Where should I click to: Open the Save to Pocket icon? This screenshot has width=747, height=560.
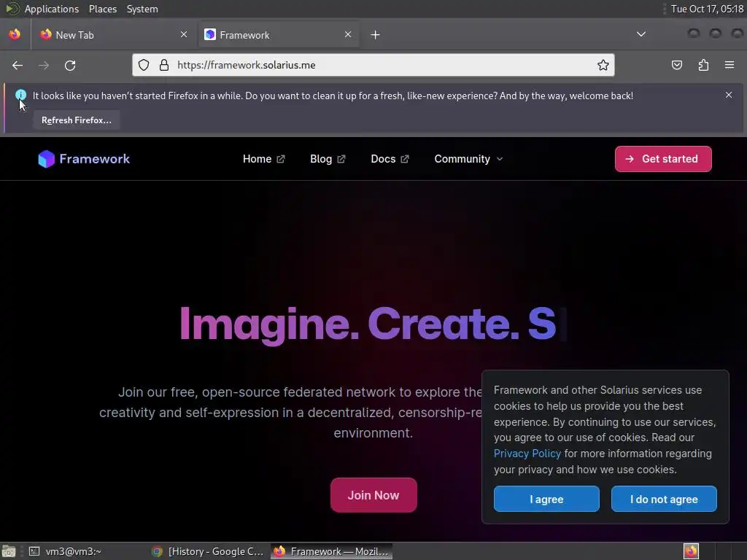pos(677,65)
